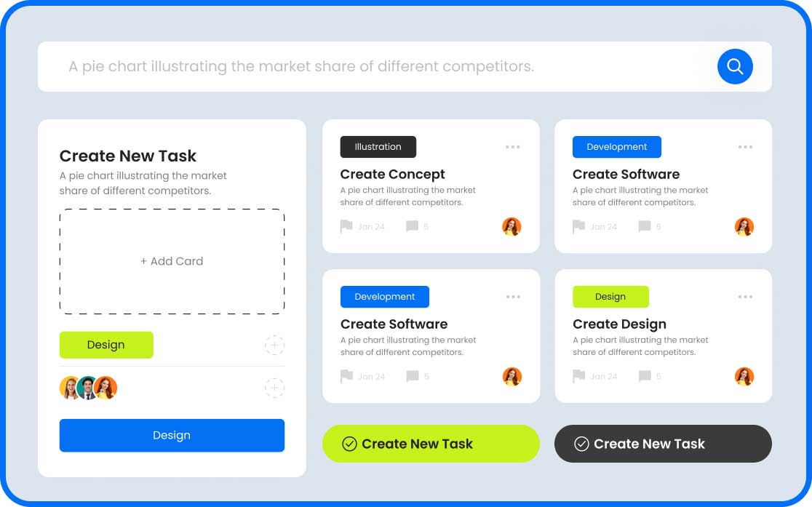Click the blue magnifier search button

tap(735, 66)
